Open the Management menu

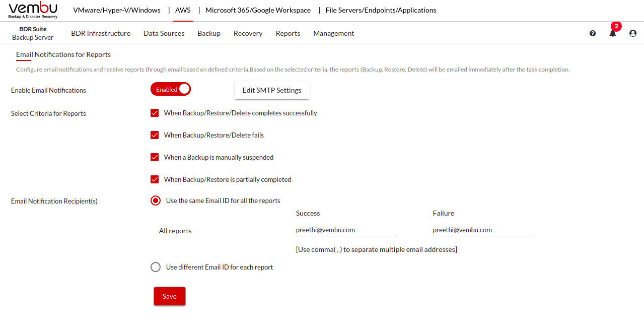click(334, 33)
